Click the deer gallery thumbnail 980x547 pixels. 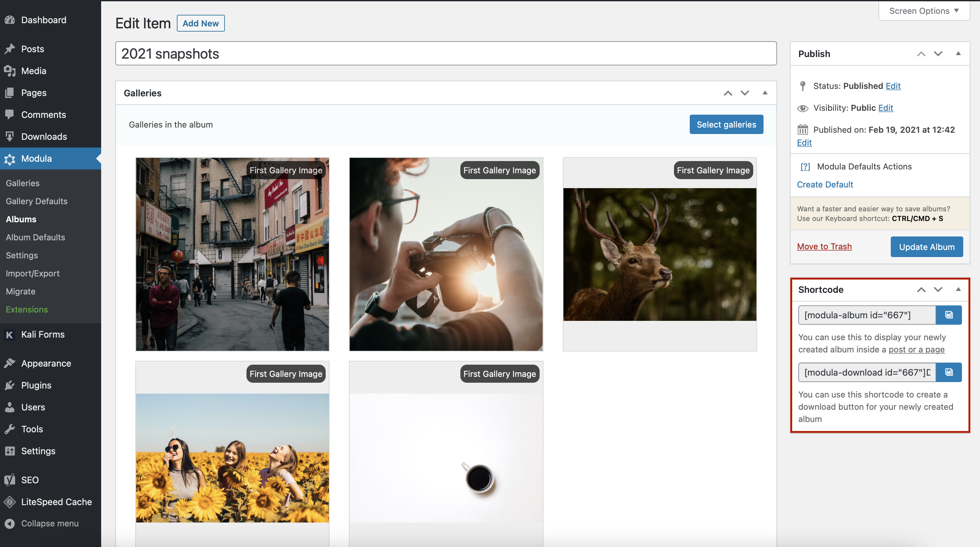(x=659, y=254)
